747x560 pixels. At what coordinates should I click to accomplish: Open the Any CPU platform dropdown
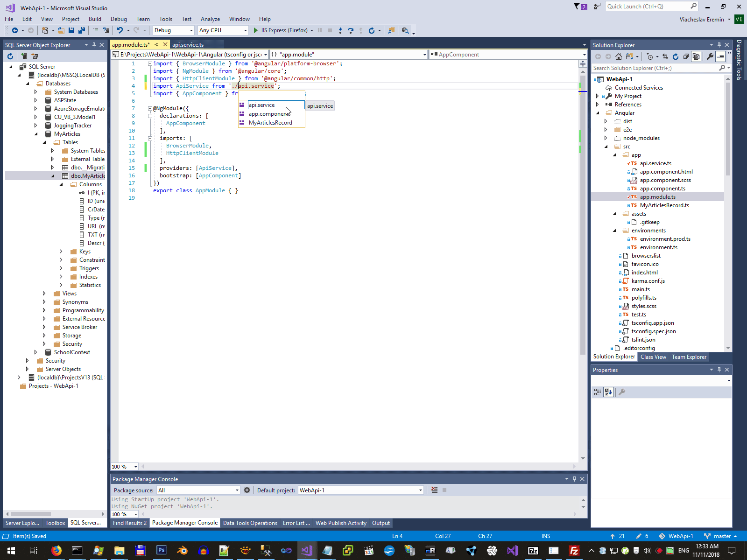(x=223, y=30)
